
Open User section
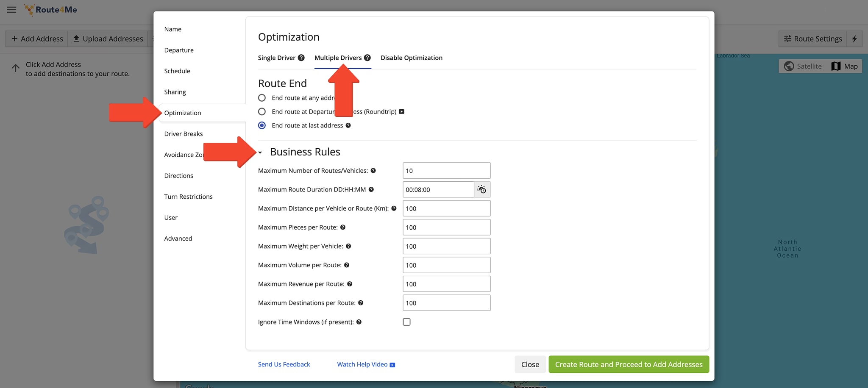pyautogui.click(x=171, y=218)
